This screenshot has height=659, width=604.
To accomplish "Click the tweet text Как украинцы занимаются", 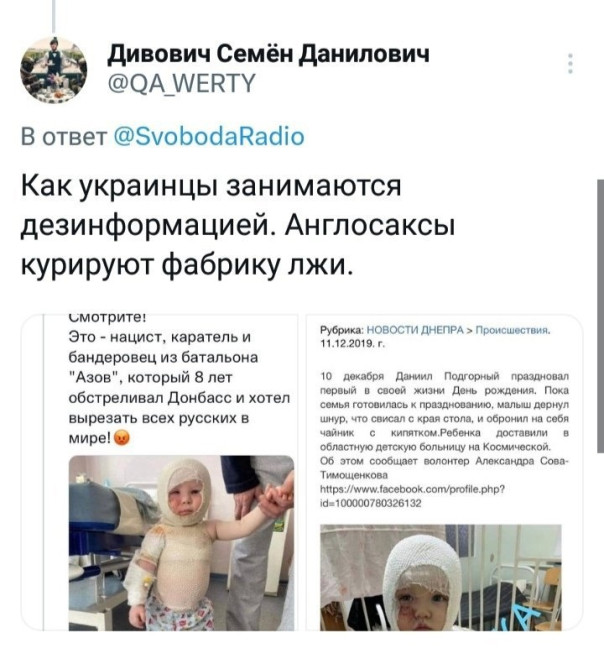I will pos(211,185).
